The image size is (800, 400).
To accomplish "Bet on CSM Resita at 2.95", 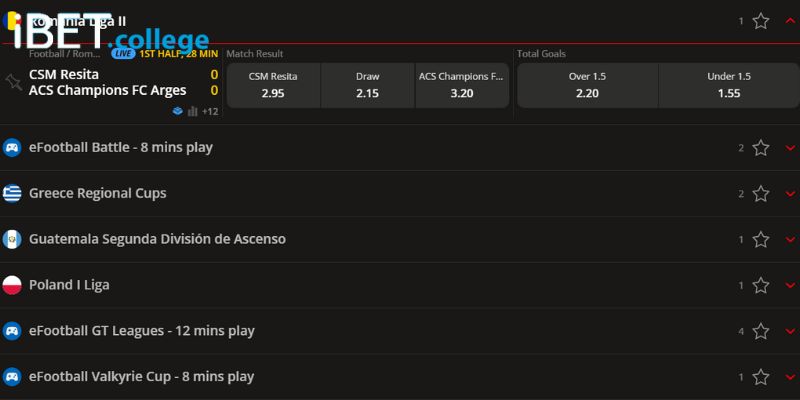I will pyautogui.click(x=273, y=85).
